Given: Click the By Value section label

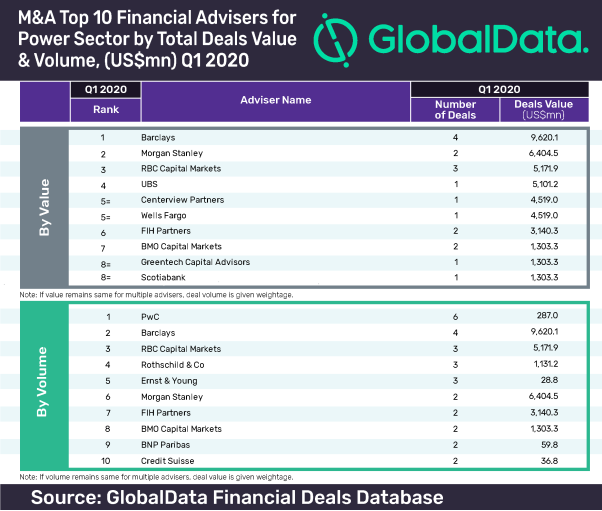Looking at the screenshot, I should click(x=45, y=207).
